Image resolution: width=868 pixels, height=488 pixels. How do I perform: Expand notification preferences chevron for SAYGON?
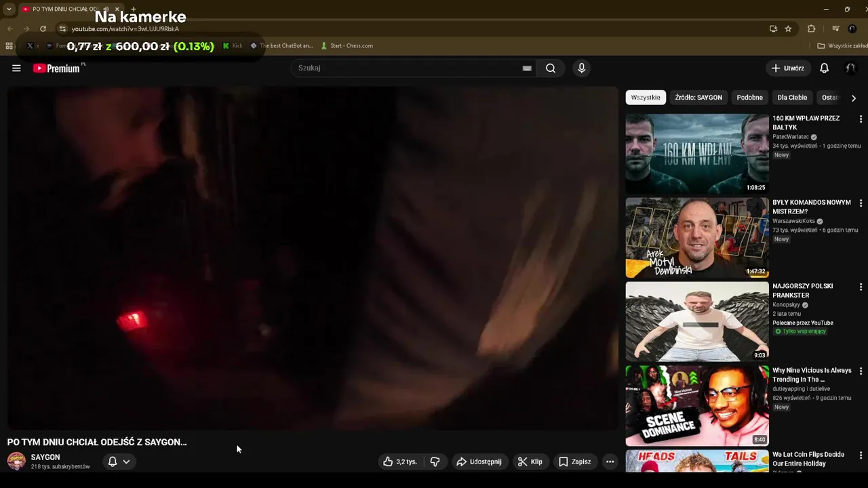[x=126, y=462]
